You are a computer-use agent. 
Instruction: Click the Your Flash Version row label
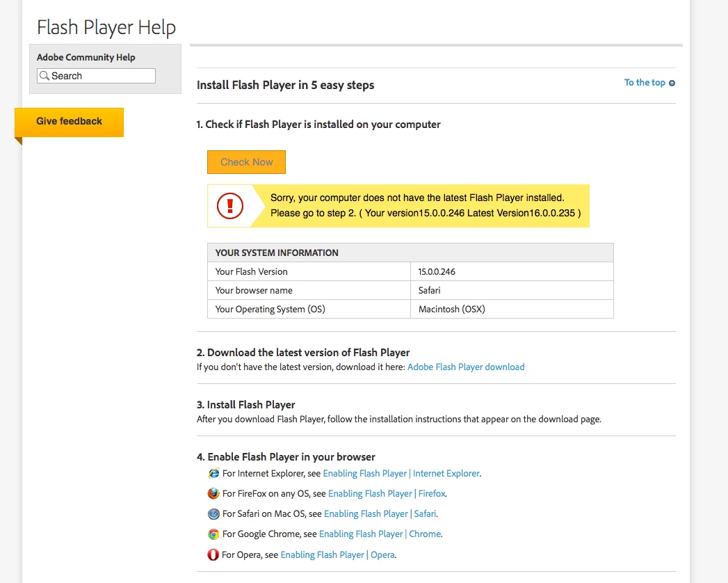click(x=251, y=272)
